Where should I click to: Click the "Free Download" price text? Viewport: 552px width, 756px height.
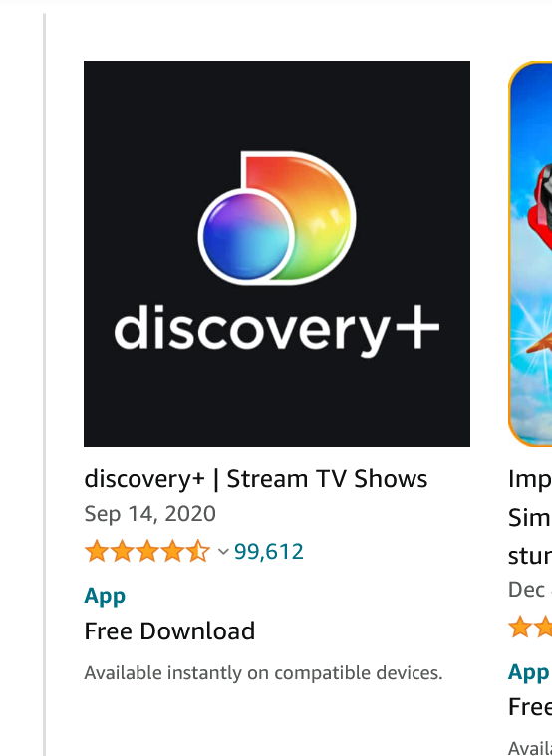(169, 631)
